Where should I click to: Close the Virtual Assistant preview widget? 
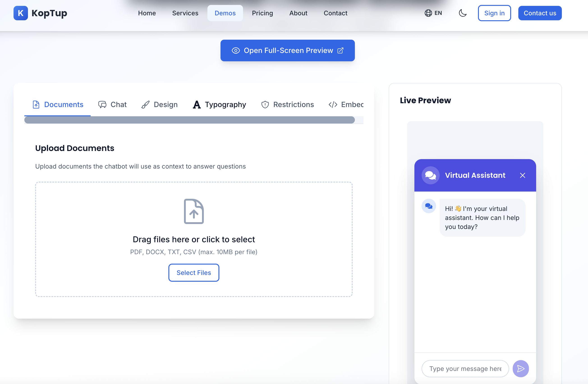point(523,175)
